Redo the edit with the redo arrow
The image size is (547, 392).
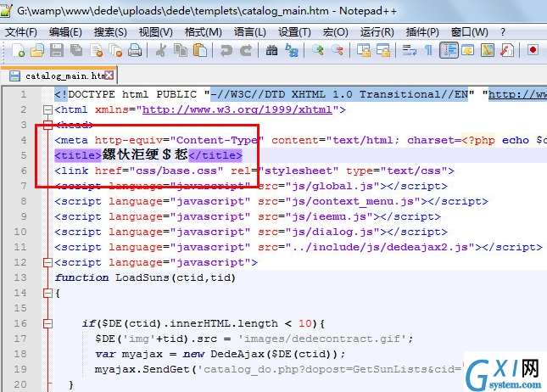[246, 50]
